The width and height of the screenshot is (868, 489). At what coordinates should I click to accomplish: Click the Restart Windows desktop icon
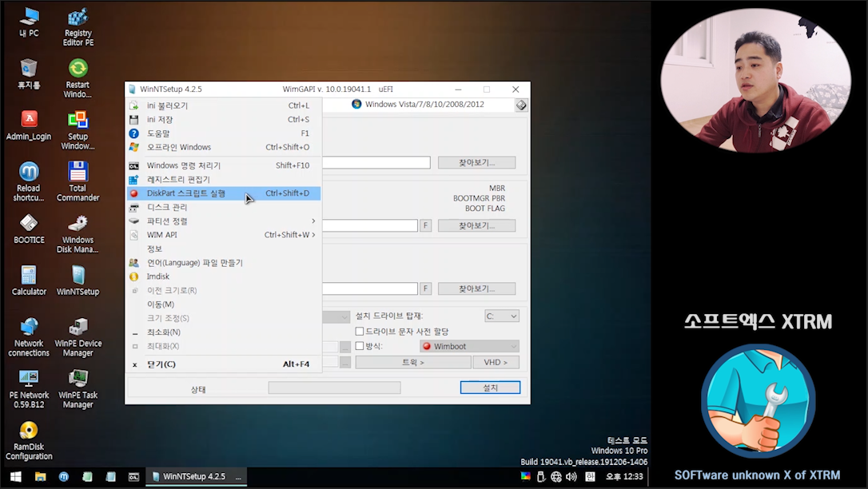[x=78, y=78]
